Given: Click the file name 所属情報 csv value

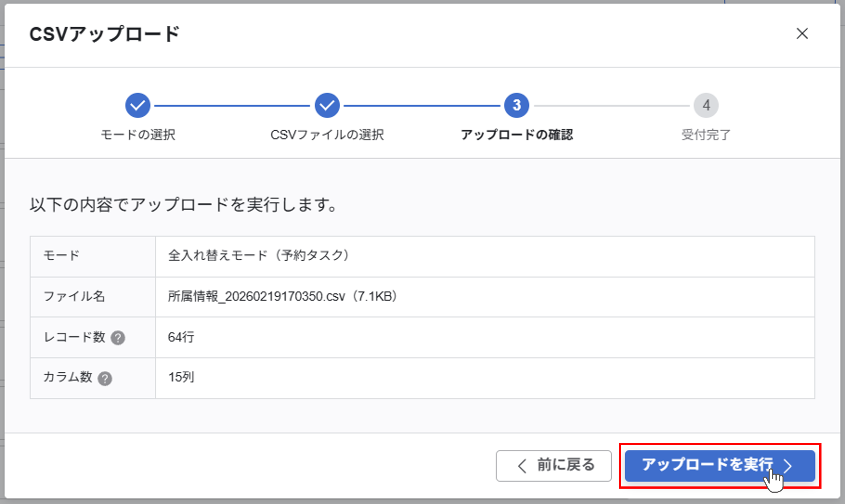Looking at the screenshot, I should [x=282, y=296].
